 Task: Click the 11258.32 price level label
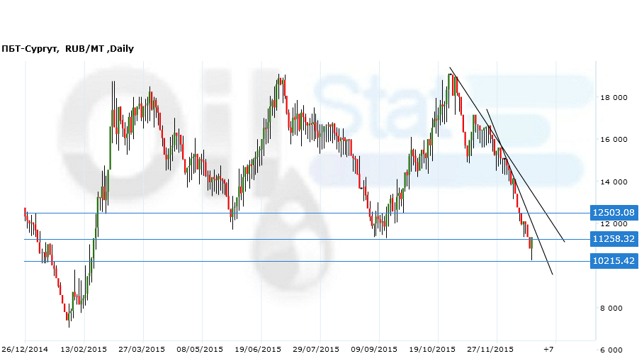point(613,239)
